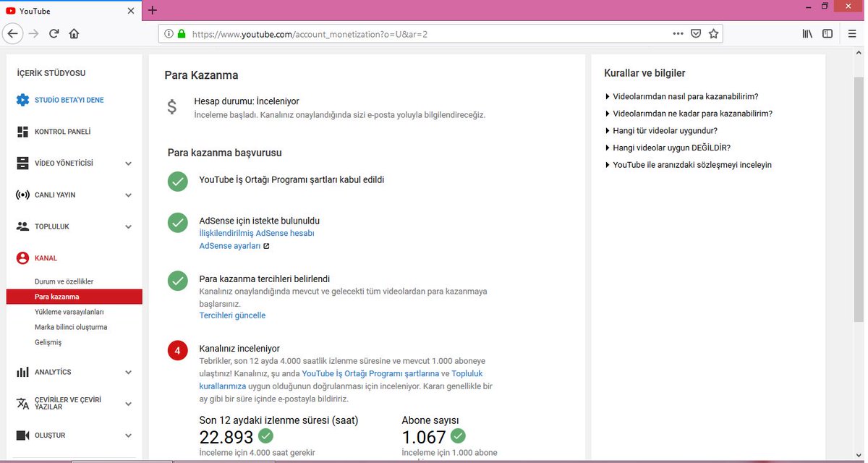Image resolution: width=868 pixels, height=463 pixels.
Task: Click the browser Forward arrow button
Action: [x=33, y=33]
